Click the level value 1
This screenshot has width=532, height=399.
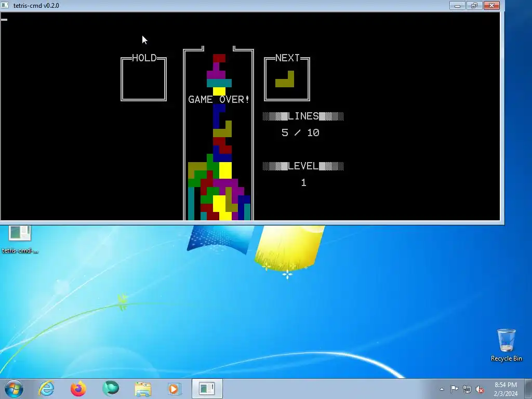click(x=303, y=182)
